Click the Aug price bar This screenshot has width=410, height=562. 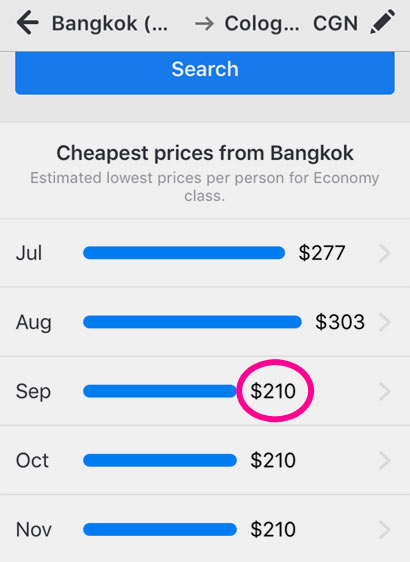tap(192, 322)
